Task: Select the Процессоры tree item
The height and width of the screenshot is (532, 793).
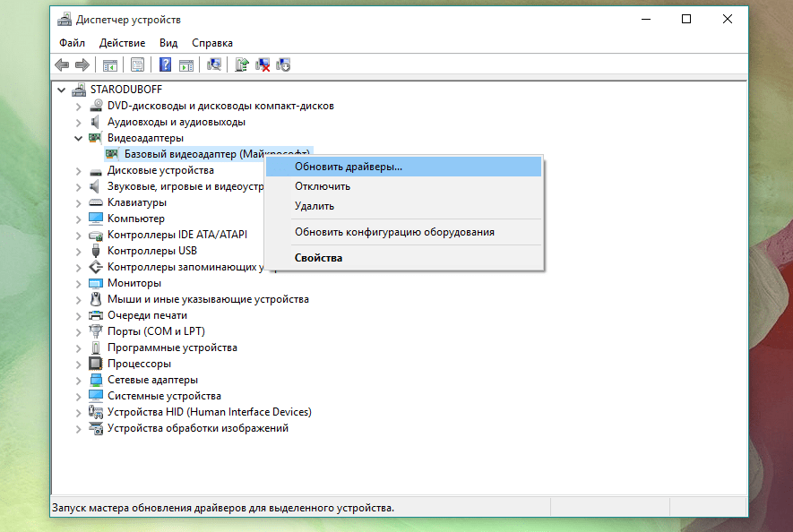Action: [139, 364]
